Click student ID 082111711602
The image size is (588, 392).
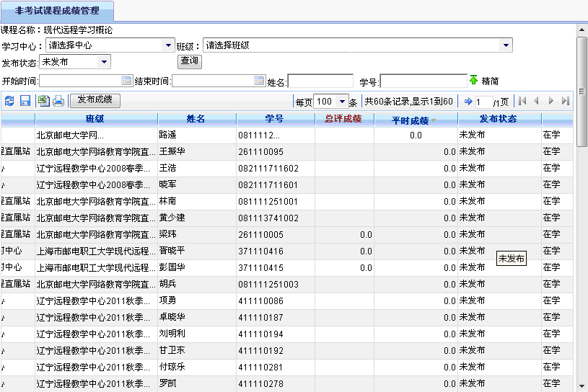point(268,169)
